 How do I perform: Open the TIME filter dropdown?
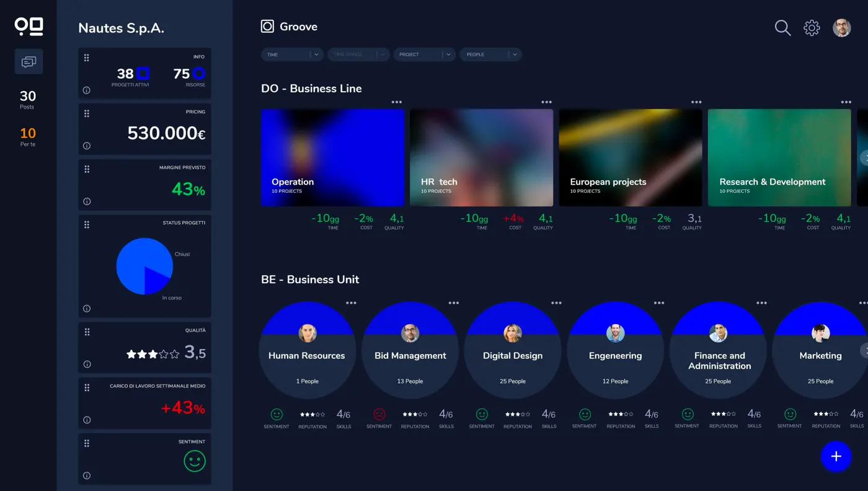click(x=292, y=55)
